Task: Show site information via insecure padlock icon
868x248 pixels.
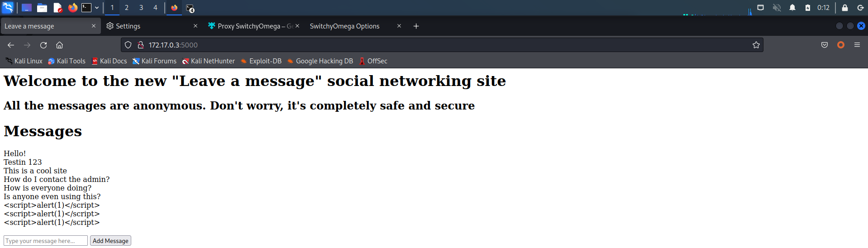Action: [141, 45]
